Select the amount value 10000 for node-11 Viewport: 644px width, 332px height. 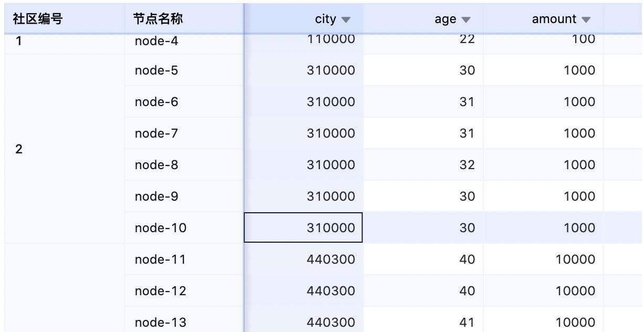(579, 259)
